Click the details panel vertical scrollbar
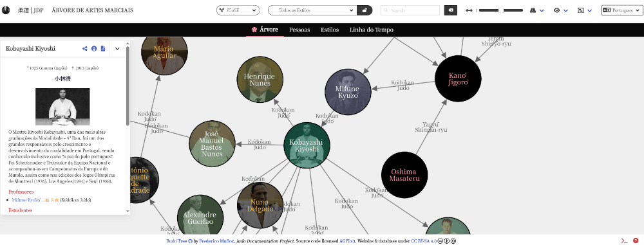 point(128,86)
